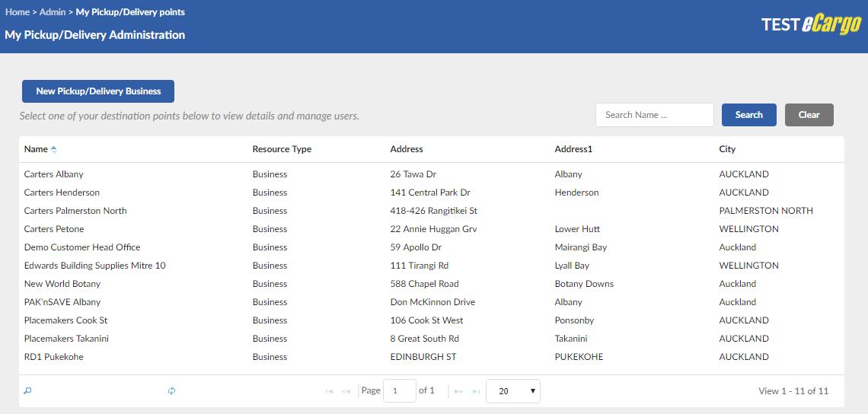The height and width of the screenshot is (414, 868).
Task: Select Placemakers Cook St row
Action: [x=432, y=320]
